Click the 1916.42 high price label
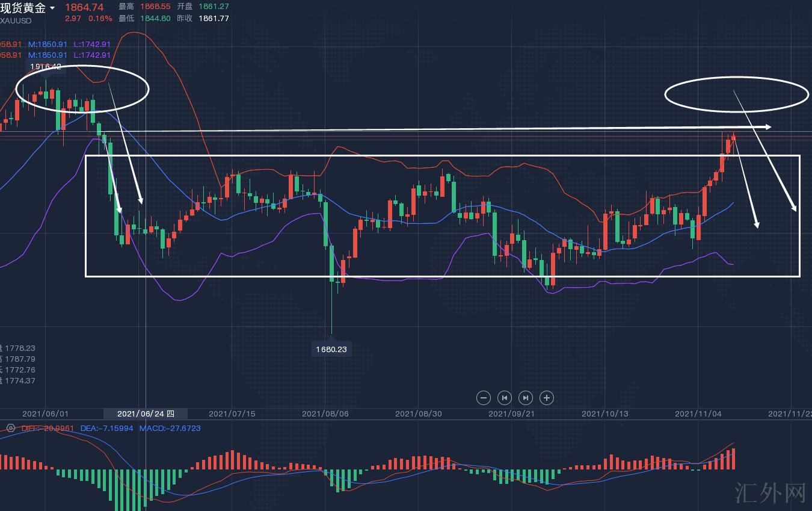812x511 pixels. coord(46,67)
